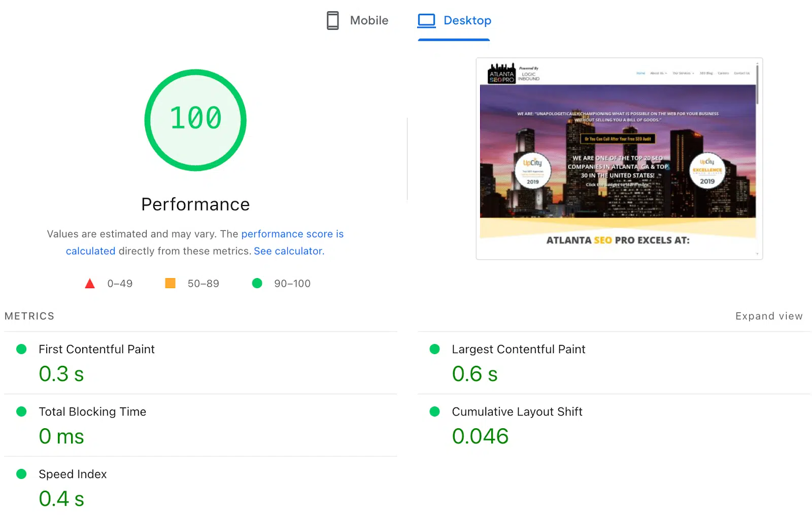Open the 'performance score is' link
This screenshot has width=812, height=515.
tap(292, 234)
